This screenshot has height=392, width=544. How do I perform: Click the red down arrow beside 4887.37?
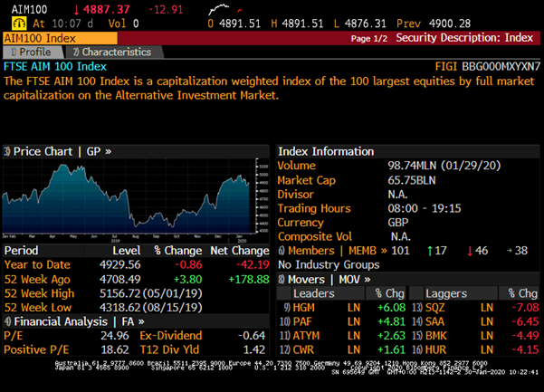pos(76,10)
